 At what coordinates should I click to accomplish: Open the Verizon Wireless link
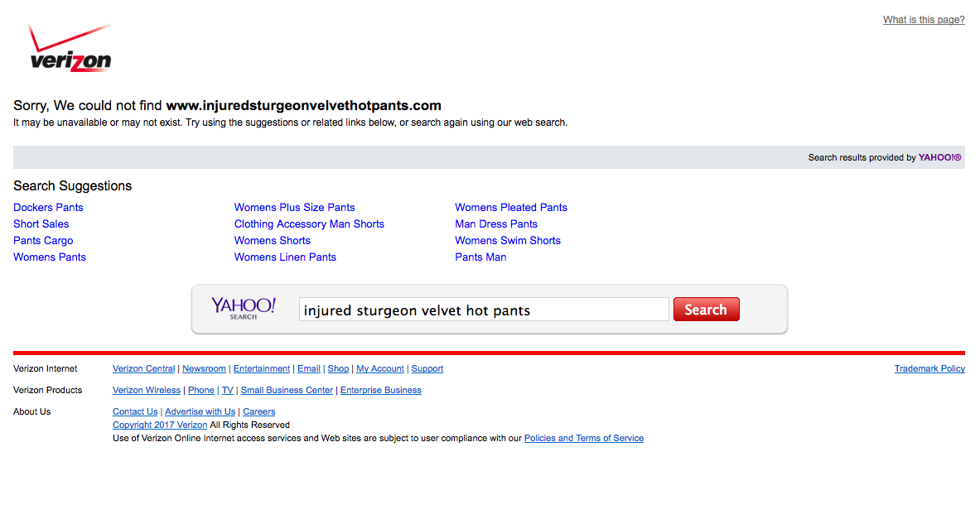[x=147, y=391]
